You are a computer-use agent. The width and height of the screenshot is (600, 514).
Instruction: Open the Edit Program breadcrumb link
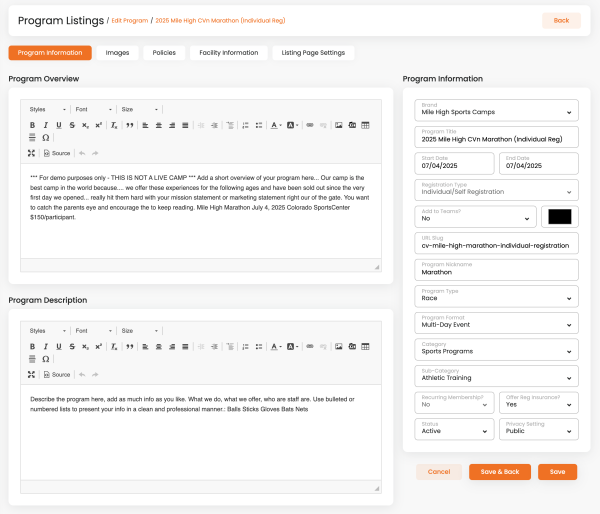[130, 21]
